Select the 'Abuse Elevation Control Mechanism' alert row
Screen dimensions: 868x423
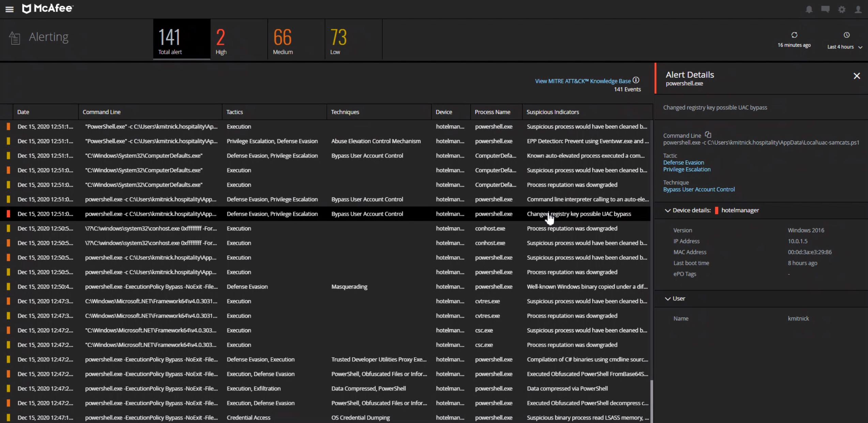tap(325, 141)
